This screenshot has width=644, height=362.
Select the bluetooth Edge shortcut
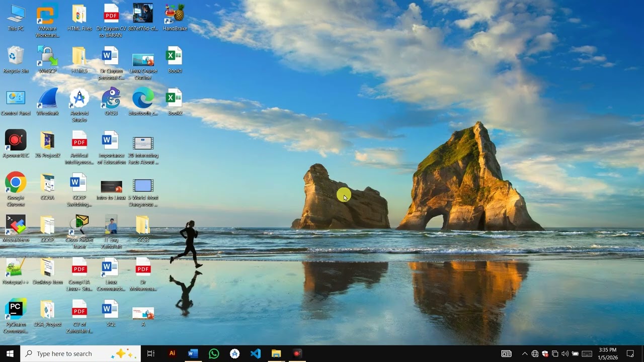coord(143,102)
